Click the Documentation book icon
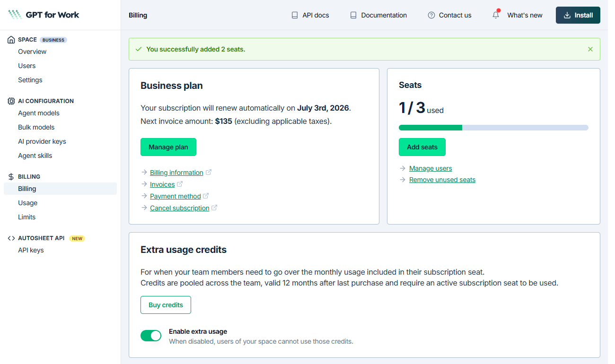The height and width of the screenshot is (364, 615). (353, 15)
